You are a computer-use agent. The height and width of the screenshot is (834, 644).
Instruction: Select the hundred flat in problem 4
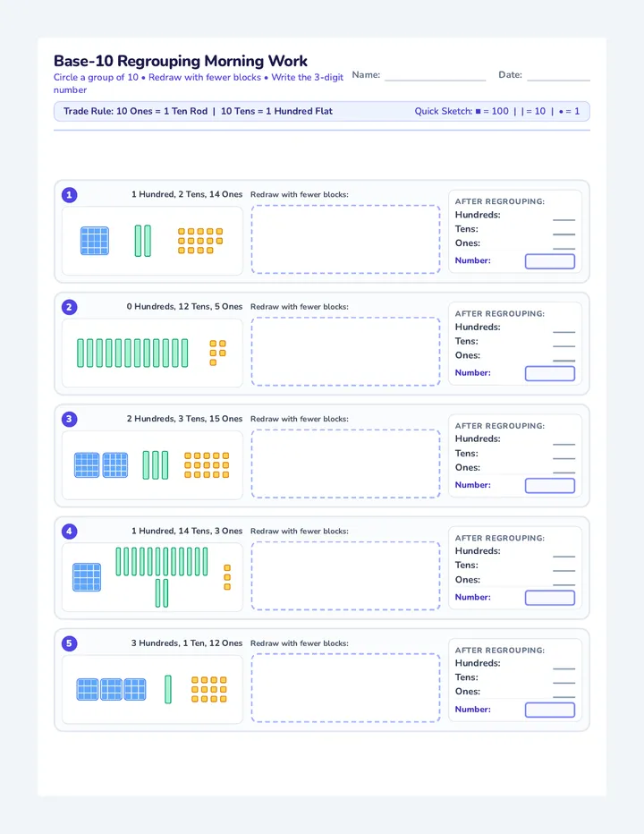coord(87,577)
